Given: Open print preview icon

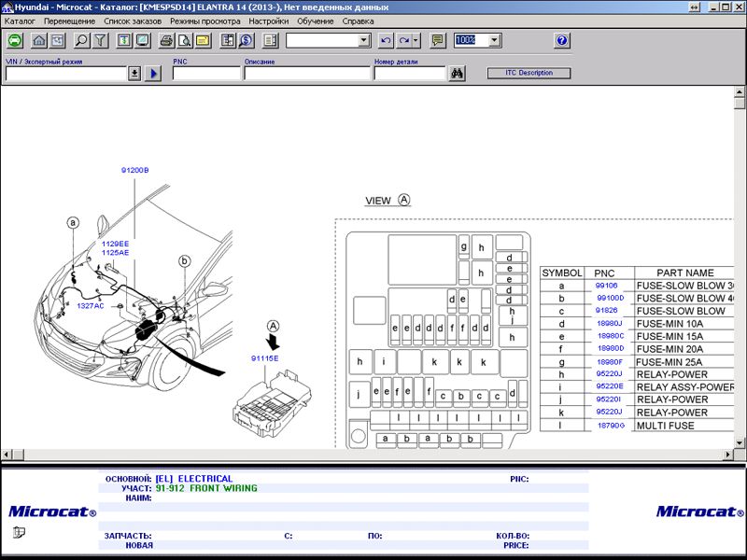Looking at the screenshot, I should click(x=184, y=40).
